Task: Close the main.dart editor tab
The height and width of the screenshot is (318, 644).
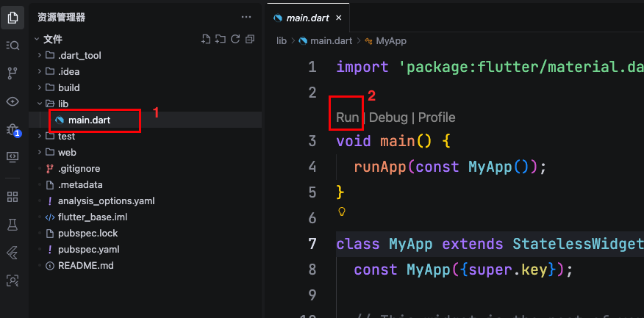Action: pyautogui.click(x=337, y=17)
